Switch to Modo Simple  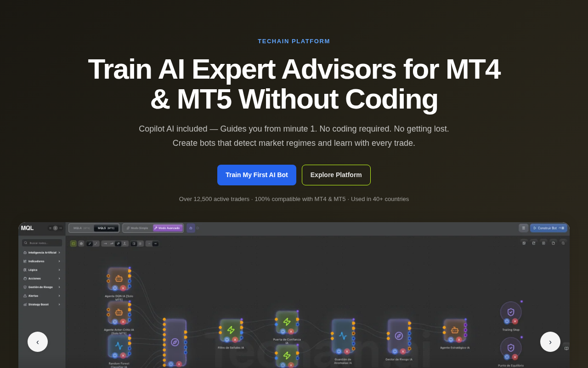pyautogui.click(x=137, y=228)
